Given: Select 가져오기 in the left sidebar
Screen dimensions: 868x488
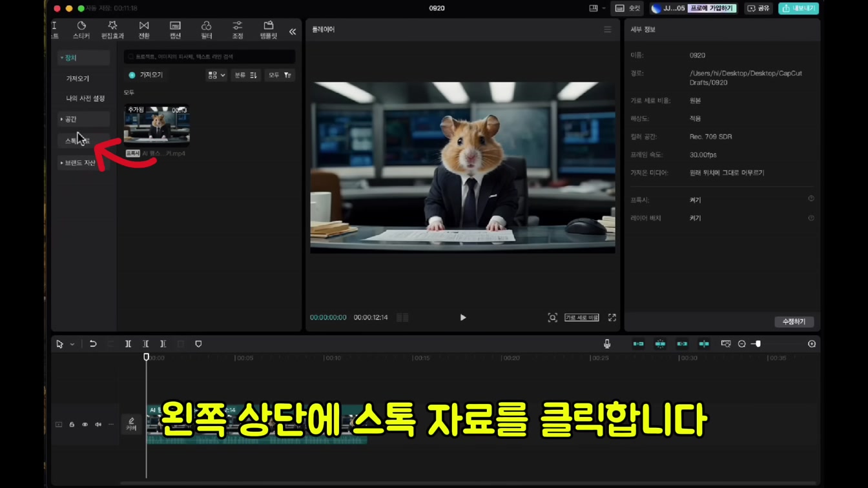Looking at the screenshot, I should tap(77, 79).
